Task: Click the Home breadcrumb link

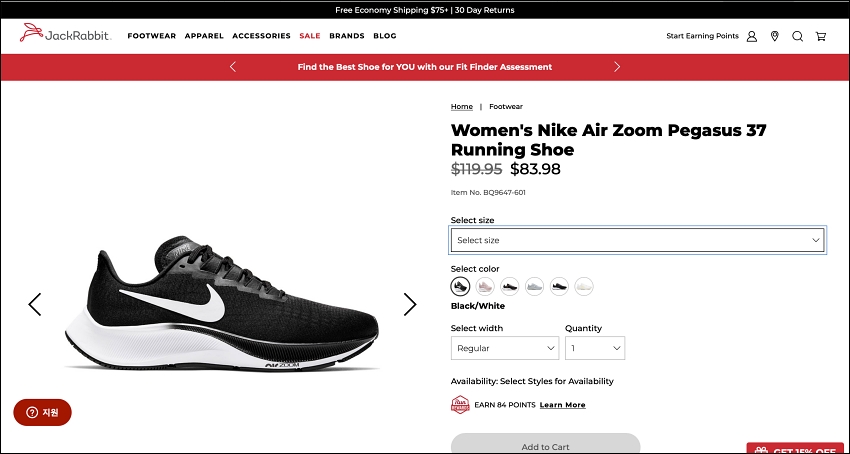Action: click(462, 106)
